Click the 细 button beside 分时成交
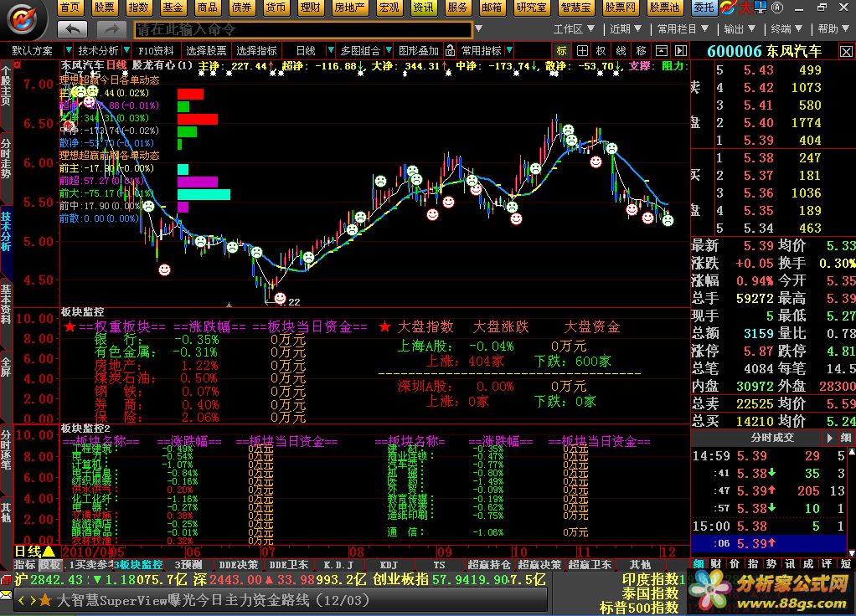 tap(846, 438)
